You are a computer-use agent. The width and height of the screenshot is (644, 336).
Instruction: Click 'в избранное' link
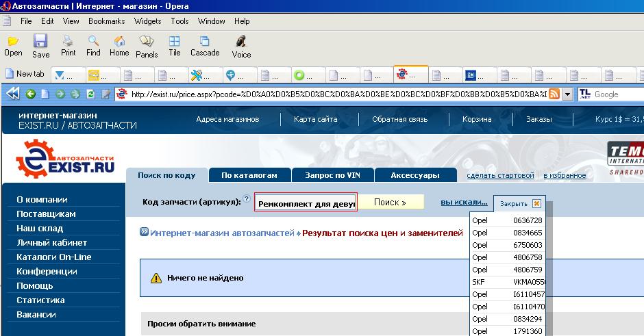tap(565, 175)
